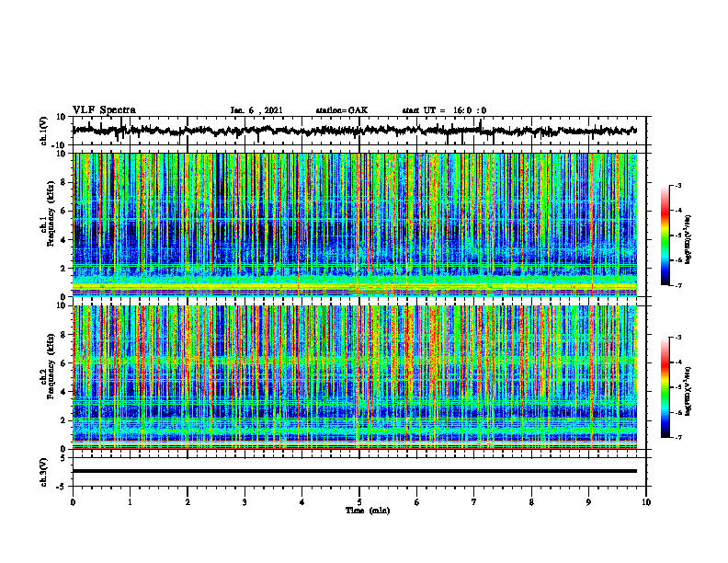Click the ch.2 spectrogram panel
Screen dimensions: 728x563
click(x=354, y=377)
